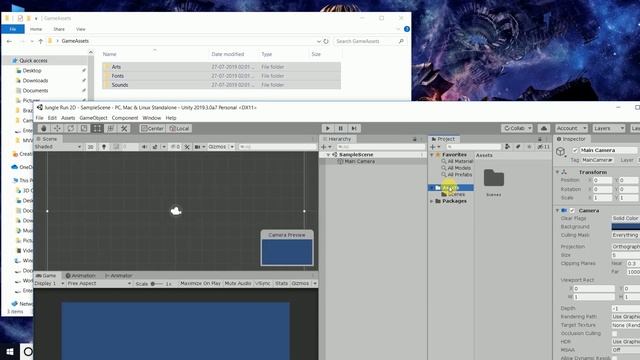
Task: Open Component menu
Action: pos(125,118)
